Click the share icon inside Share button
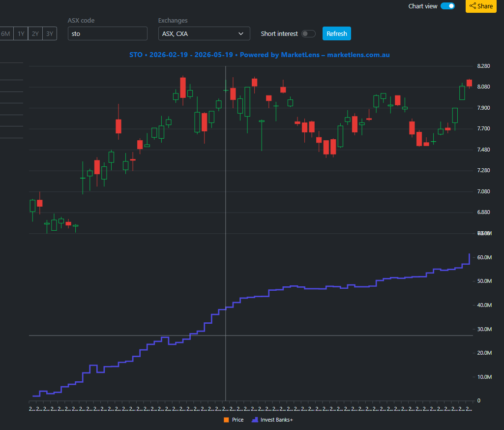This screenshot has width=504, height=430. click(x=473, y=6)
